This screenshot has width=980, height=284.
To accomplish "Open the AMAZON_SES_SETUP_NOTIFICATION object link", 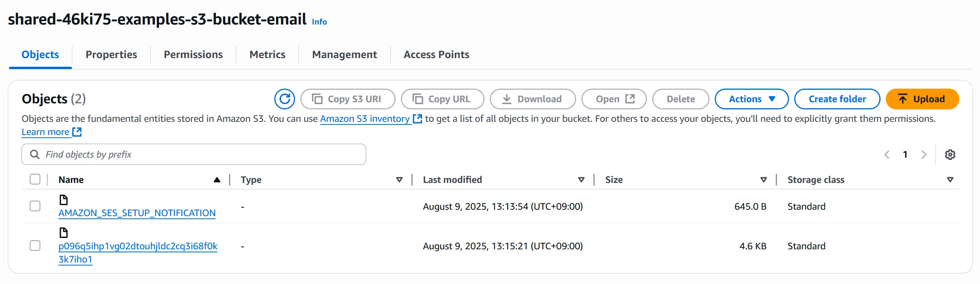I will 137,213.
